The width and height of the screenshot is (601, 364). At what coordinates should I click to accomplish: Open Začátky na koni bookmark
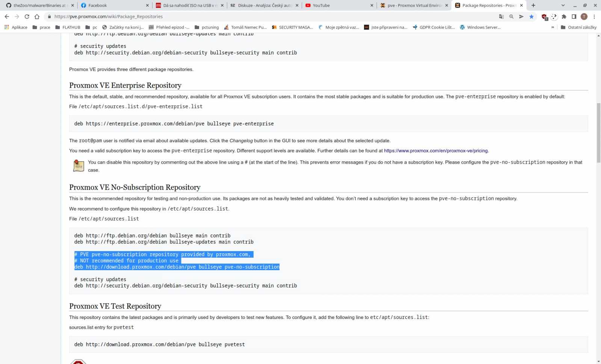123,27
